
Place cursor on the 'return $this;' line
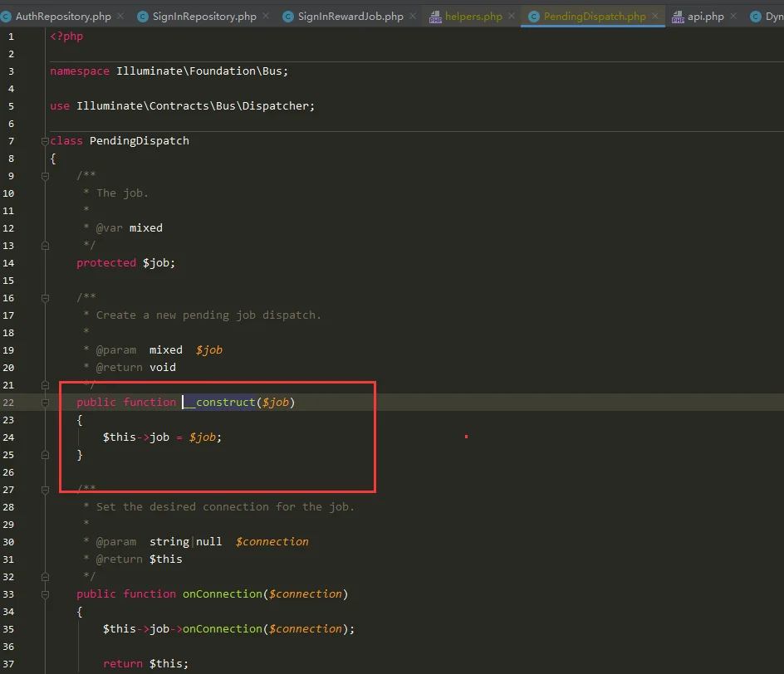(145, 664)
